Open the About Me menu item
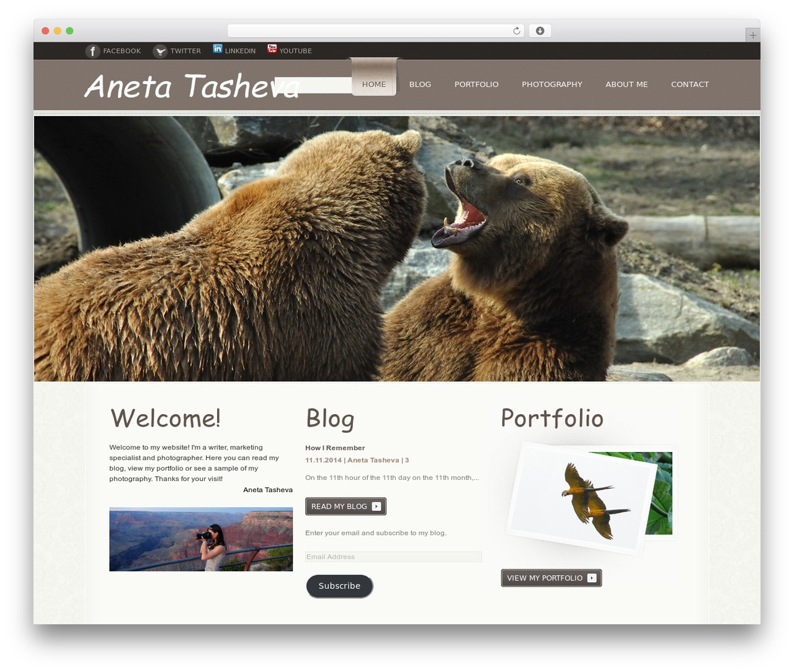The height and width of the screenshot is (672, 794). tap(627, 84)
